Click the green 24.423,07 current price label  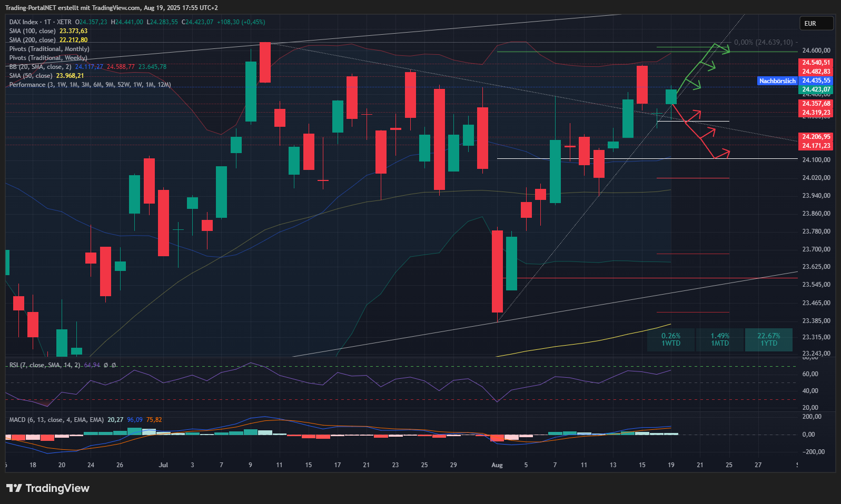click(816, 89)
